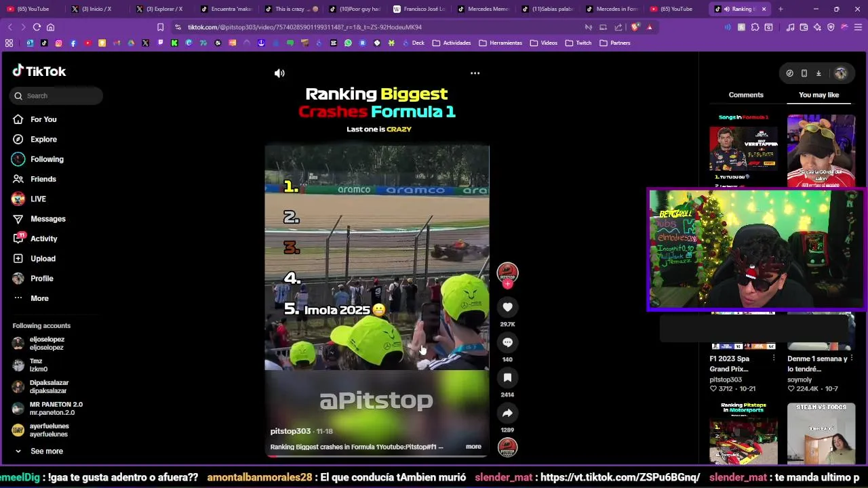Open the browser hamburger menu
This screenshot has height=488, width=868.
(x=858, y=27)
